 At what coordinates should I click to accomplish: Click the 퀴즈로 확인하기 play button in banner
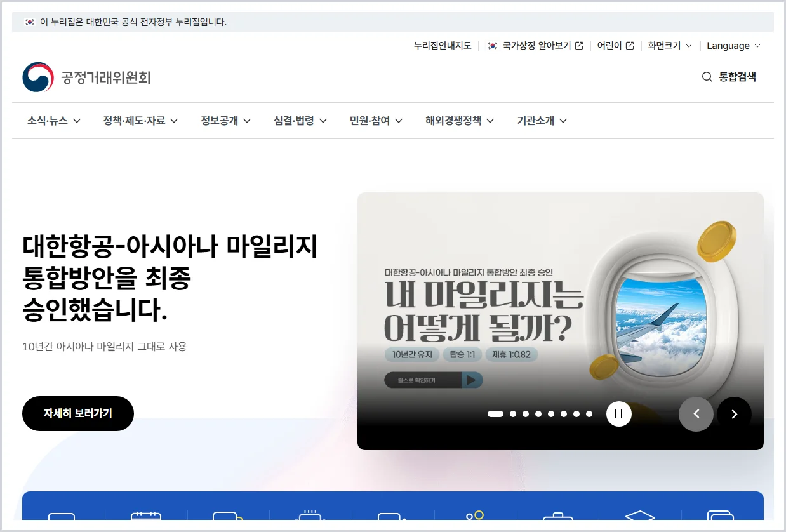(x=434, y=380)
